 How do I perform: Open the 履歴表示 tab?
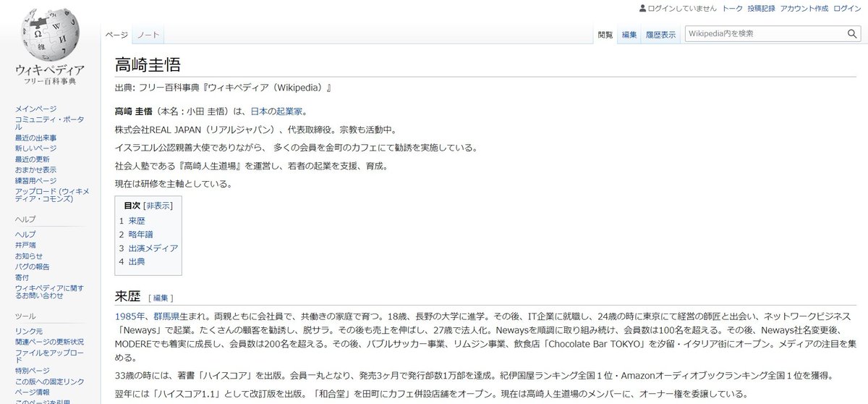[661, 35]
